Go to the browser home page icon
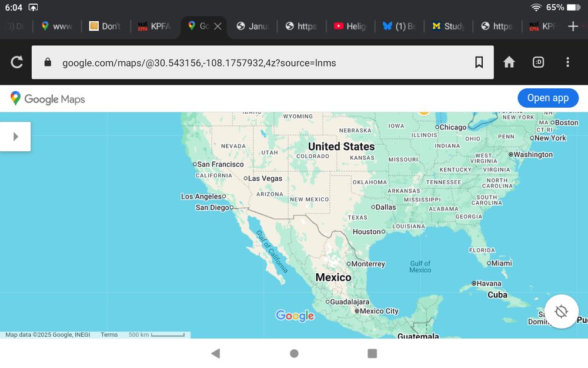The image size is (588, 368). (x=509, y=62)
